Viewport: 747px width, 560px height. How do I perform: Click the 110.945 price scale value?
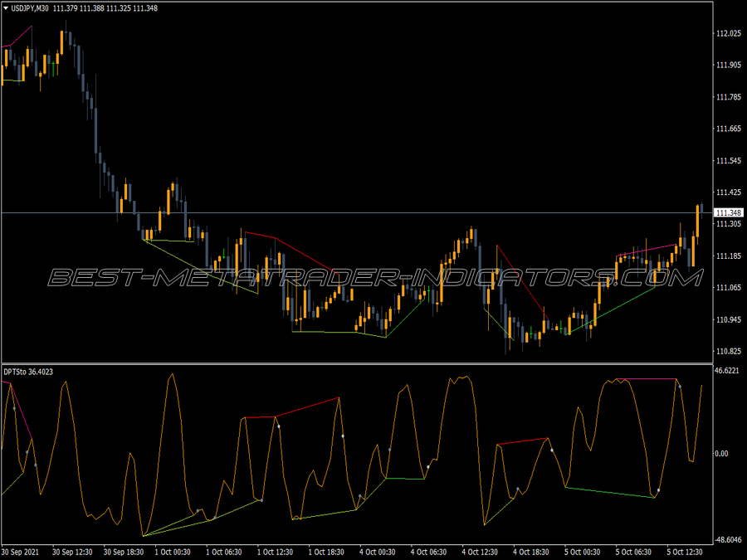click(x=729, y=319)
